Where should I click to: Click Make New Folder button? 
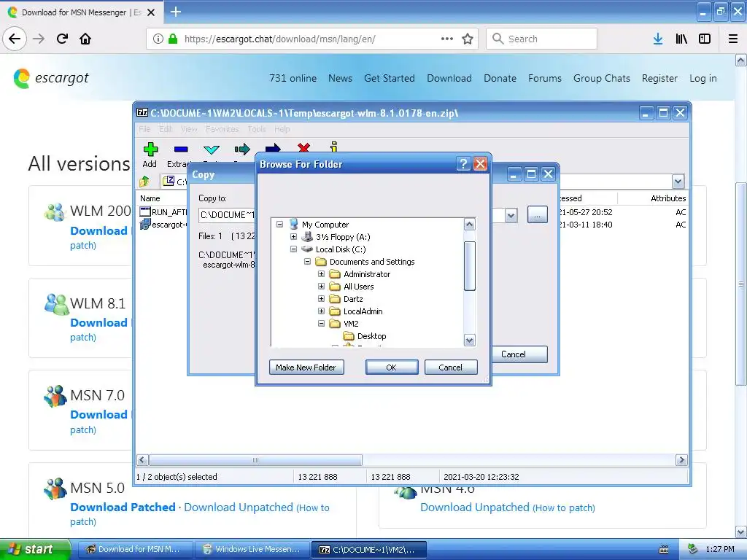tap(306, 367)
